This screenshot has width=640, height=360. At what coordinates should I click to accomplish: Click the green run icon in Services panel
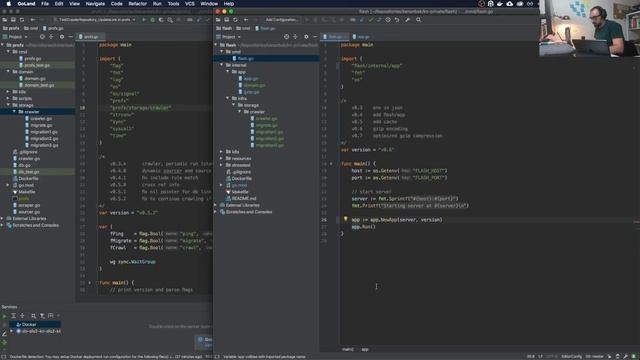[4, 316]
